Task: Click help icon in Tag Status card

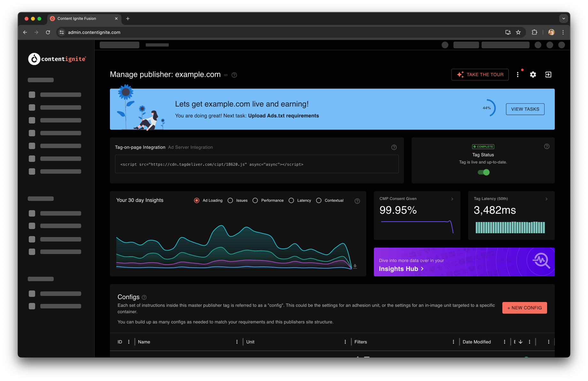Action: click(547, 147)
